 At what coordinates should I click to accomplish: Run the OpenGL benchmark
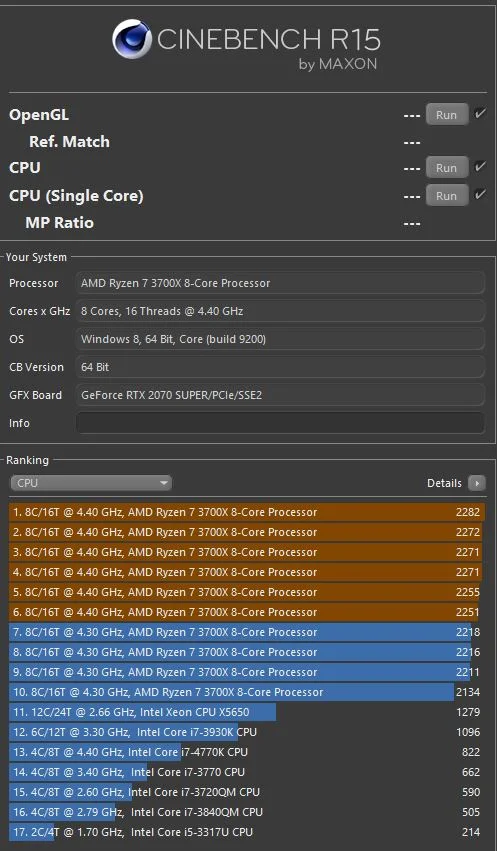[447, 115]
